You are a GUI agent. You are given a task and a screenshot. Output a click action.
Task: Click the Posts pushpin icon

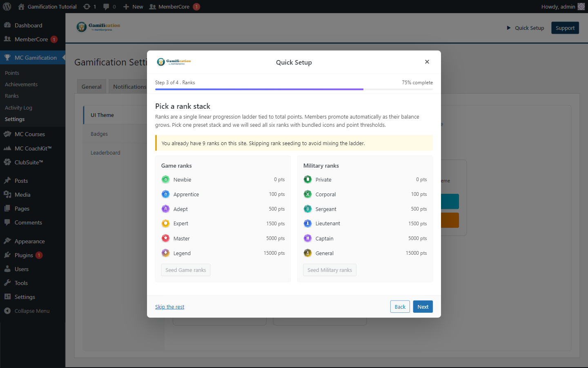coord(7,181)
